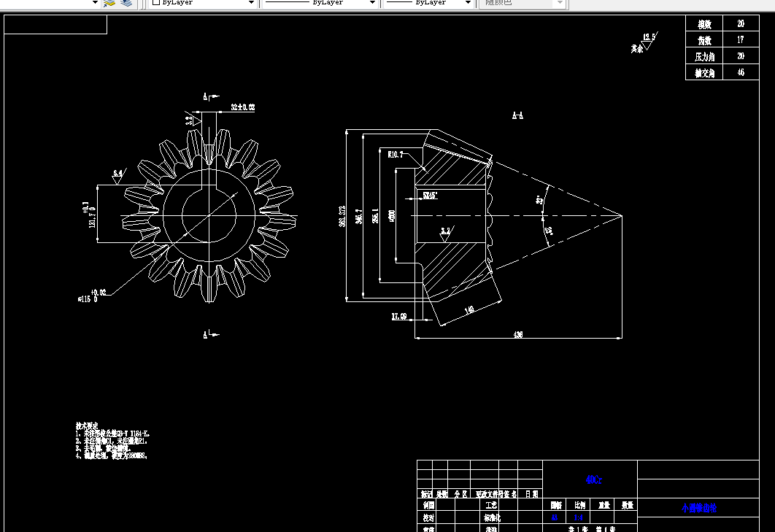This screenshot has width=775, height=532.
Task: Open the layer list dropdown arrow
Action: tap(95, 2)
